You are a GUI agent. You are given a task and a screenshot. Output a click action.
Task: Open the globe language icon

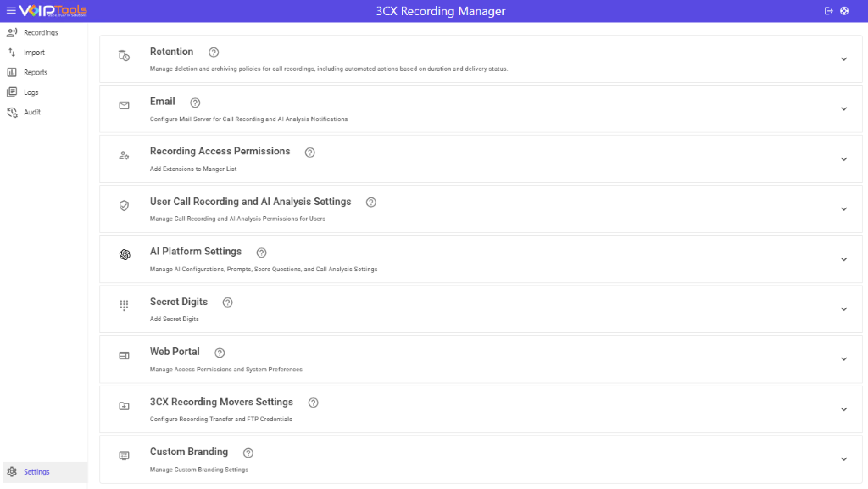tap(844, 10)
